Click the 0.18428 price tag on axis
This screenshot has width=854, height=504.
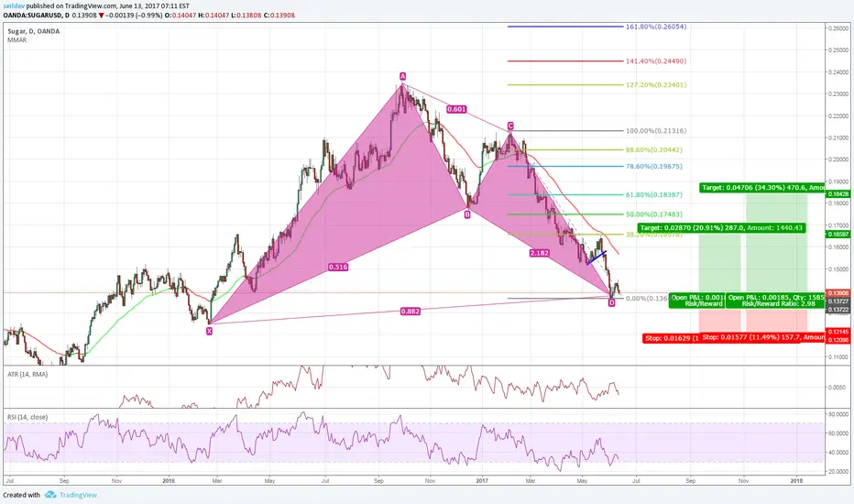tap(838, 194)
